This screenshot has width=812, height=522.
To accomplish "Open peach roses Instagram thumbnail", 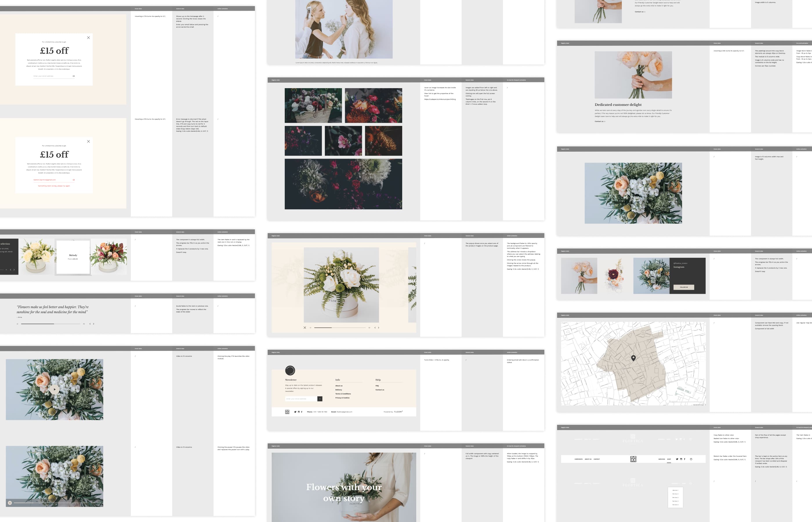I will [x=579, y=275].
